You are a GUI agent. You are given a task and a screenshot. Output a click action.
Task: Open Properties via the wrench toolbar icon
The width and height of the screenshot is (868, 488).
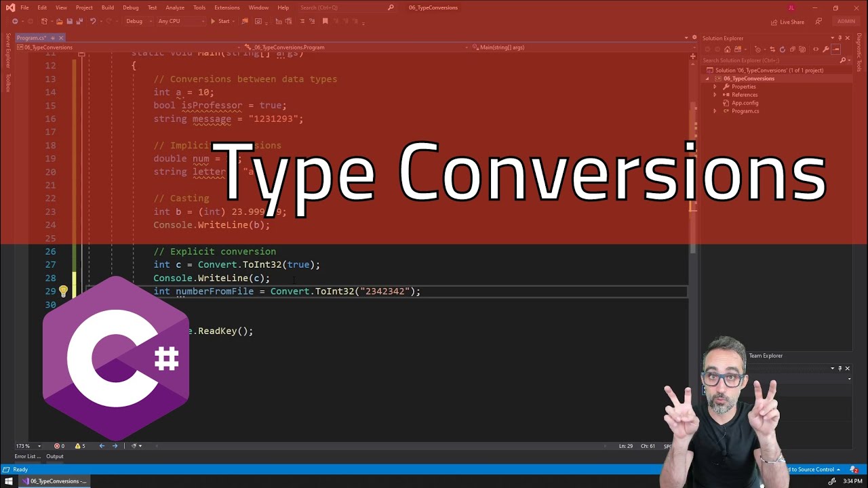(825, 49)
